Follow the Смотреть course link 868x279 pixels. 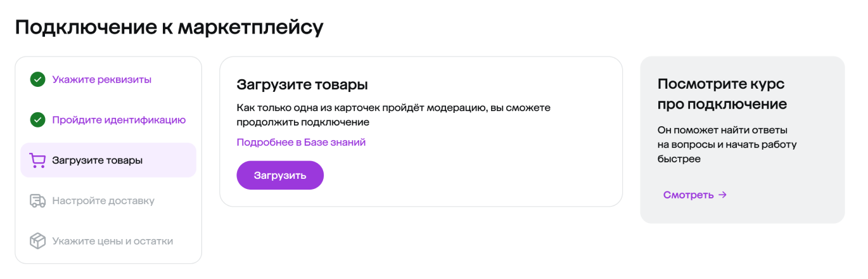(x=688, y=195)
